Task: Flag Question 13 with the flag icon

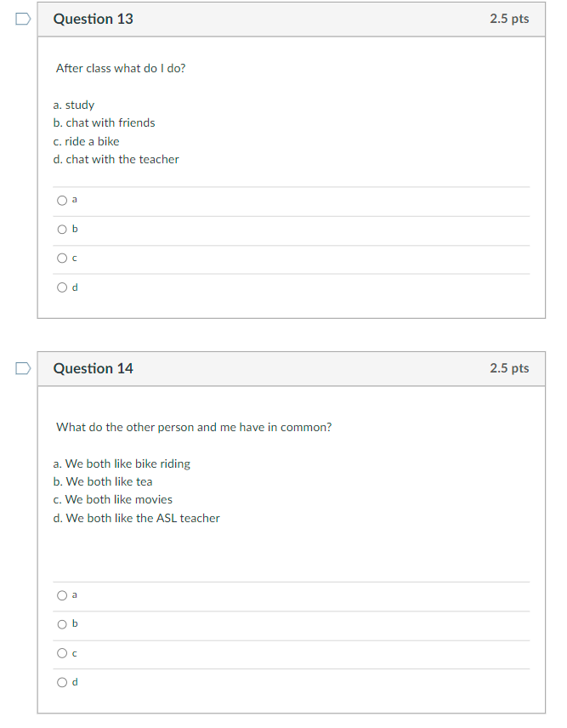Action: pos(24,19)
